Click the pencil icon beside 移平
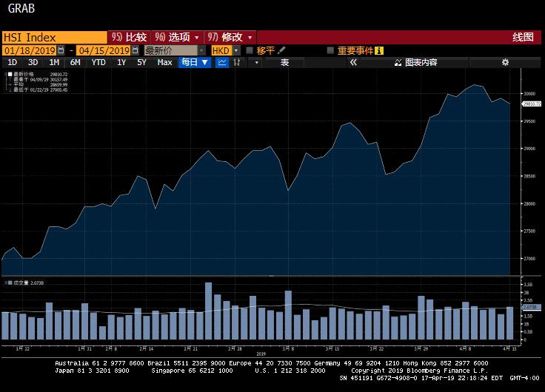This screenshot has width=545, height=392. point(281,50)
